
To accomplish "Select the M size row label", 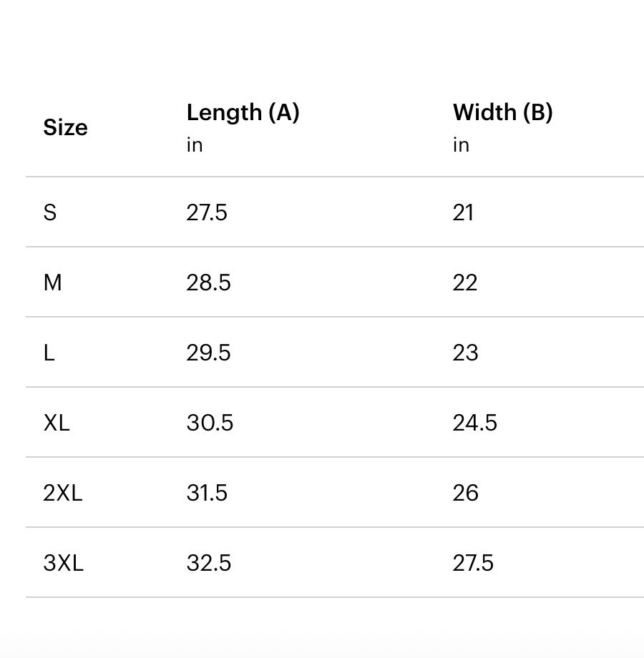I will pos(52,283).
